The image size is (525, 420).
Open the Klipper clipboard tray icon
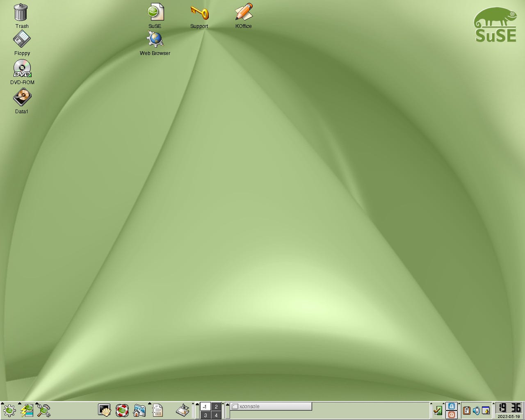point(466,410)
